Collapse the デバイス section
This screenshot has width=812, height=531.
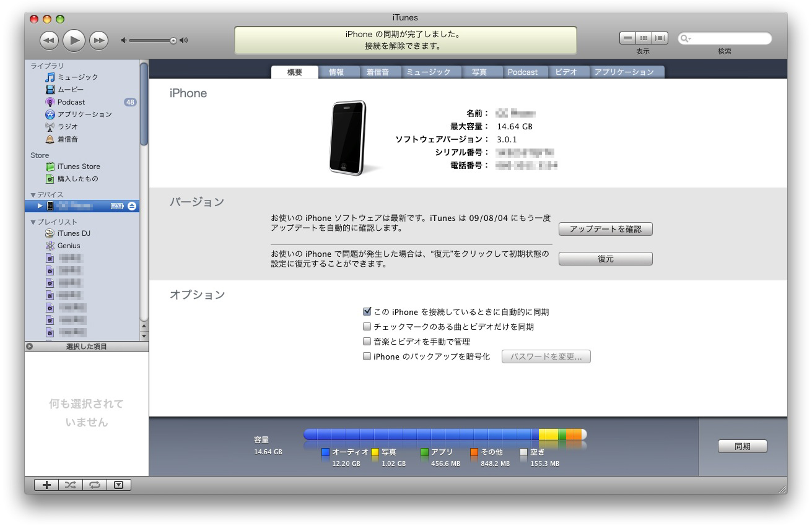33,195
